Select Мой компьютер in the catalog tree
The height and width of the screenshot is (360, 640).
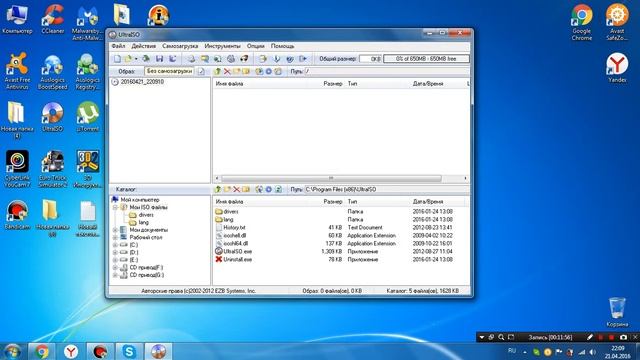click(x=140, y=200)
